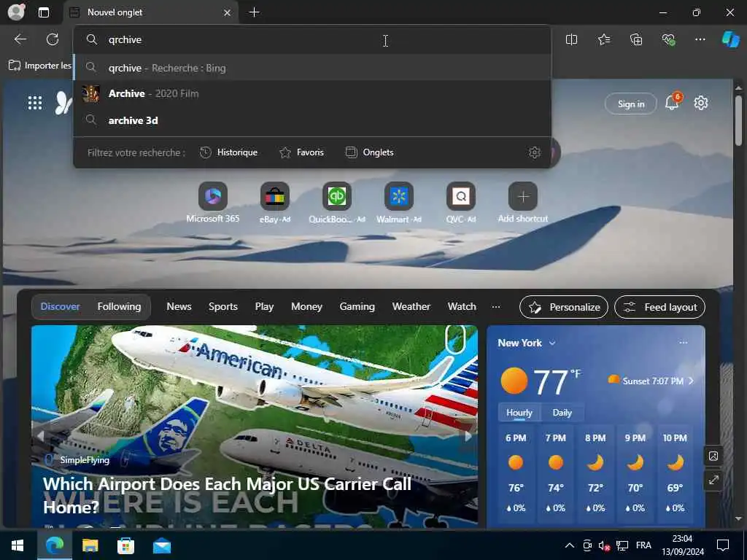Open the Gaming feed category
Image resolution: width=747 pixels, height=560 pixels.
[x=357, y=307]
